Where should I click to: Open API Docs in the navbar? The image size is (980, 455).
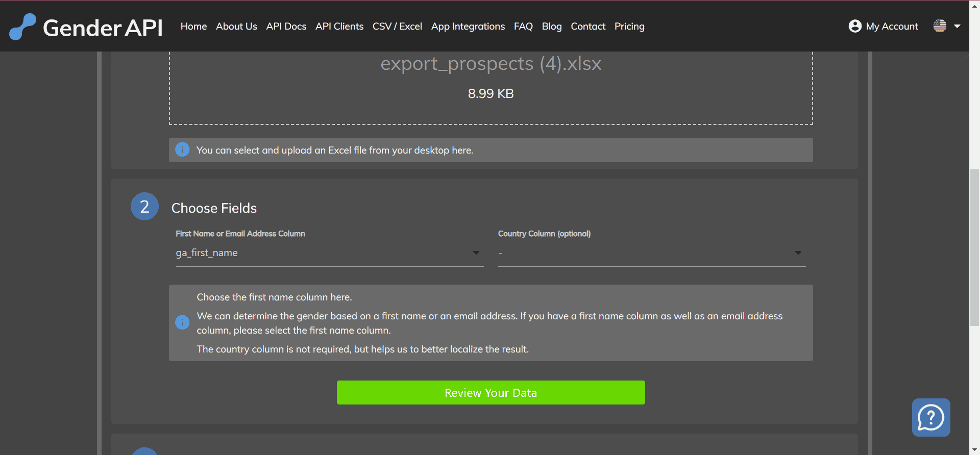[286, 26]
